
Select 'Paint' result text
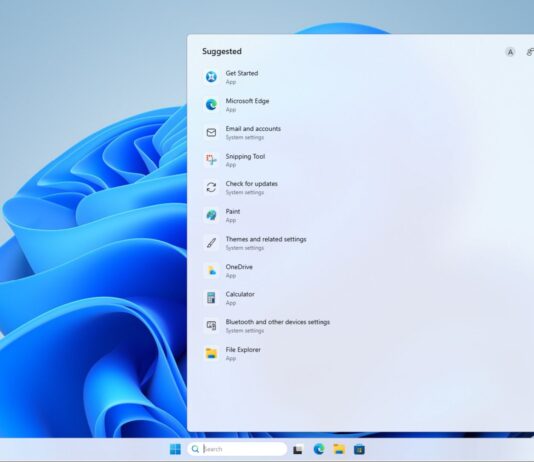tap(233, 211)
